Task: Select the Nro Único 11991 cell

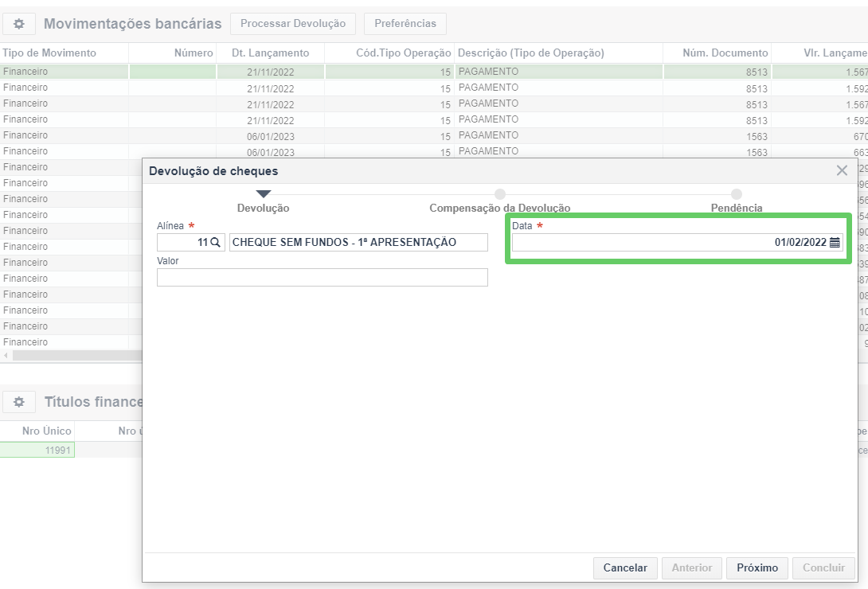Action: [37, 450]
